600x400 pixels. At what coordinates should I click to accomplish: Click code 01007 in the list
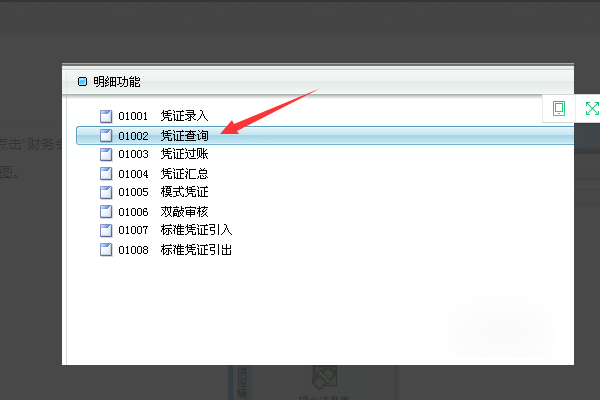[133, 230]
